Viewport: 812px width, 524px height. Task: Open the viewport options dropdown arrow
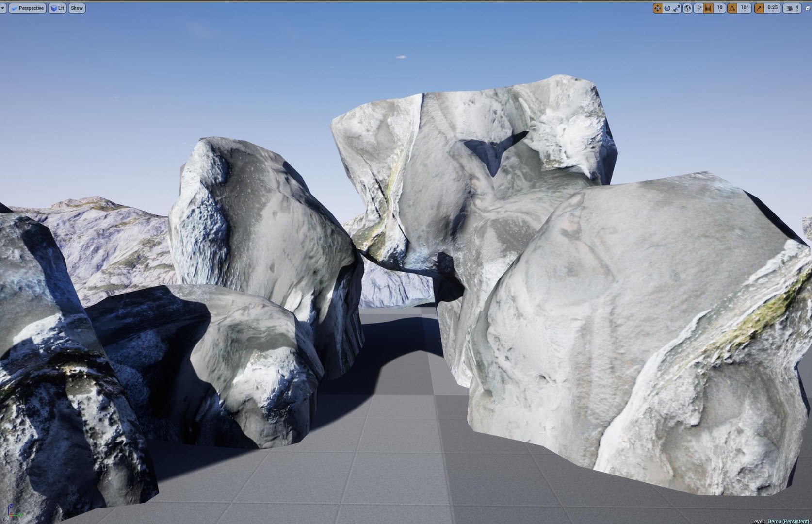click(3, 8)
